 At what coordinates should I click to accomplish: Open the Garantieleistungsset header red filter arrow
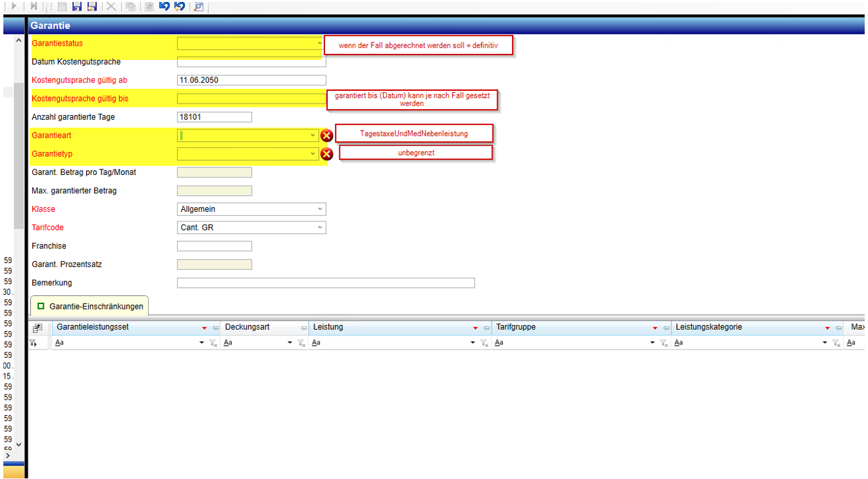pyautogui.click(x=205, y=328)
